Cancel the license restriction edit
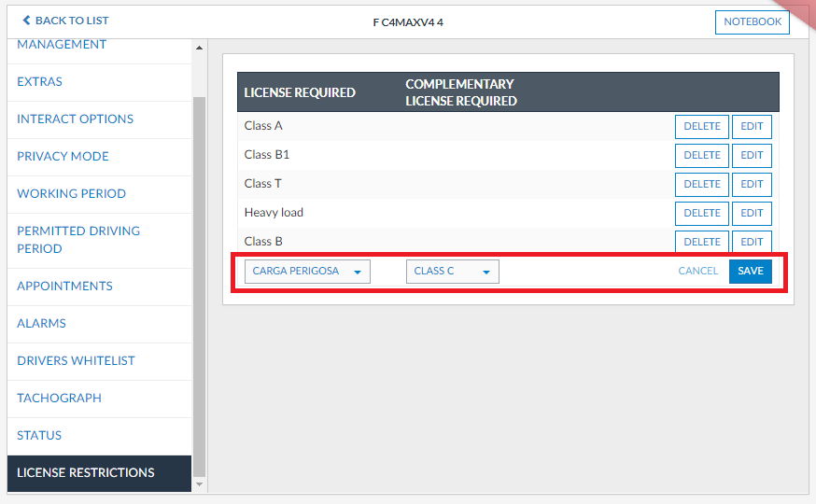 pyautogui.click(x=697, y=272)
